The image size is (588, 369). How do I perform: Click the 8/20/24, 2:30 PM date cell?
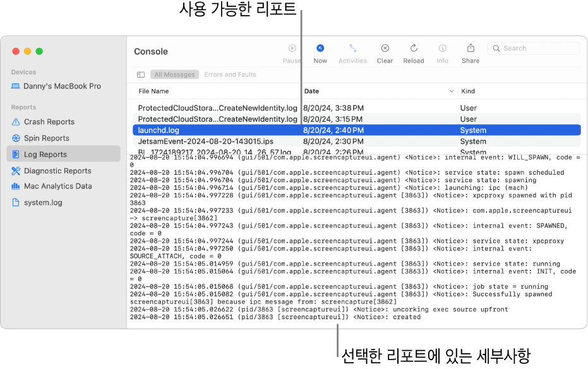333,141
